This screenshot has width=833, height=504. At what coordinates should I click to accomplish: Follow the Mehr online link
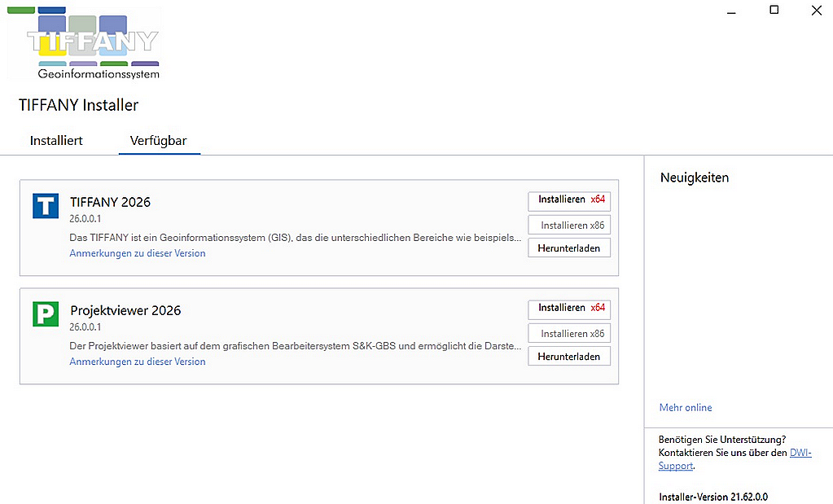pos(686,407)
